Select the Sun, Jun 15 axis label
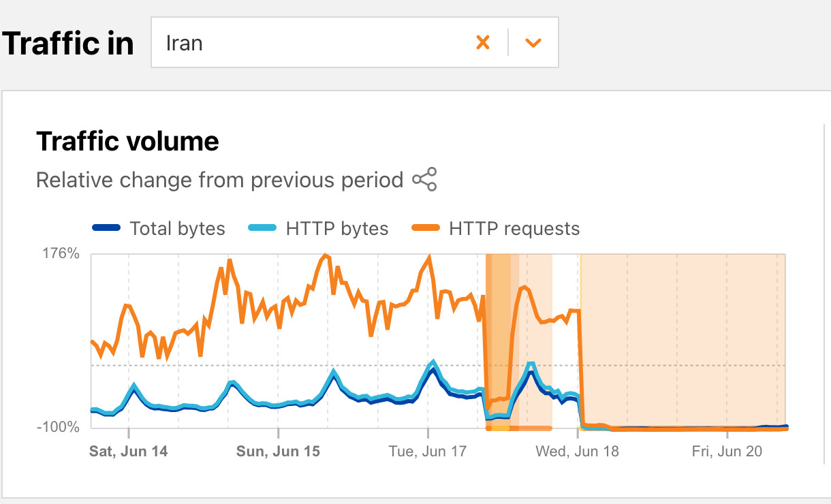Viewport: 831px width, 504px height. (278, 451)
